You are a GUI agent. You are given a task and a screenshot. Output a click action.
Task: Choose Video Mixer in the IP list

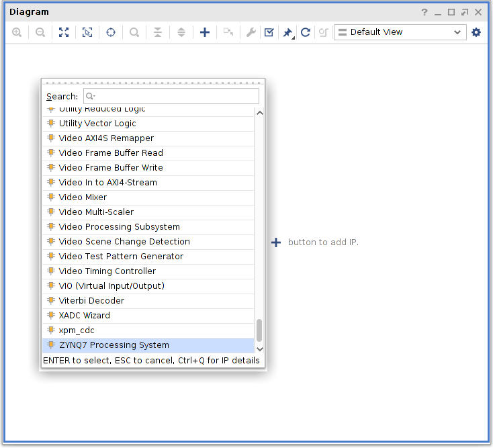pyautogui.click(x=83, y=197)
